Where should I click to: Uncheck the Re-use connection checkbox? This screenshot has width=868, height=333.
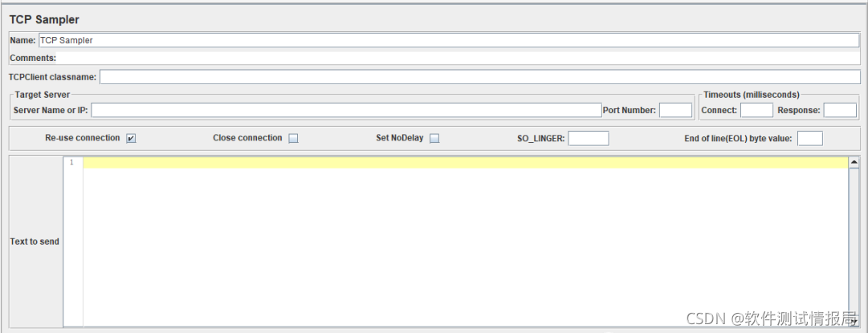(x=131, y=138)
